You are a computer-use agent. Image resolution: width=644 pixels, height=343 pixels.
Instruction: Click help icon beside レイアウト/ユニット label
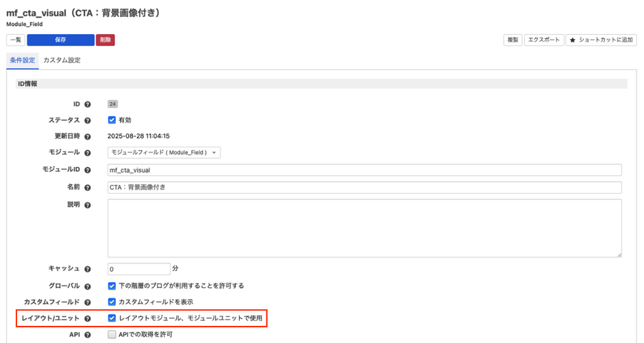click(88, 318)
